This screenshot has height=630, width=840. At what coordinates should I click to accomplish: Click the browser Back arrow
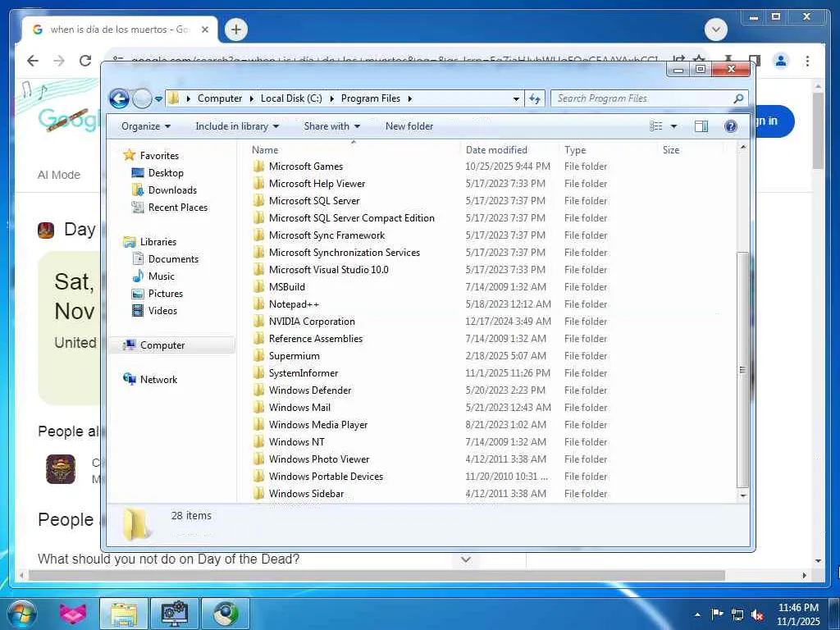tap(33, 61)
